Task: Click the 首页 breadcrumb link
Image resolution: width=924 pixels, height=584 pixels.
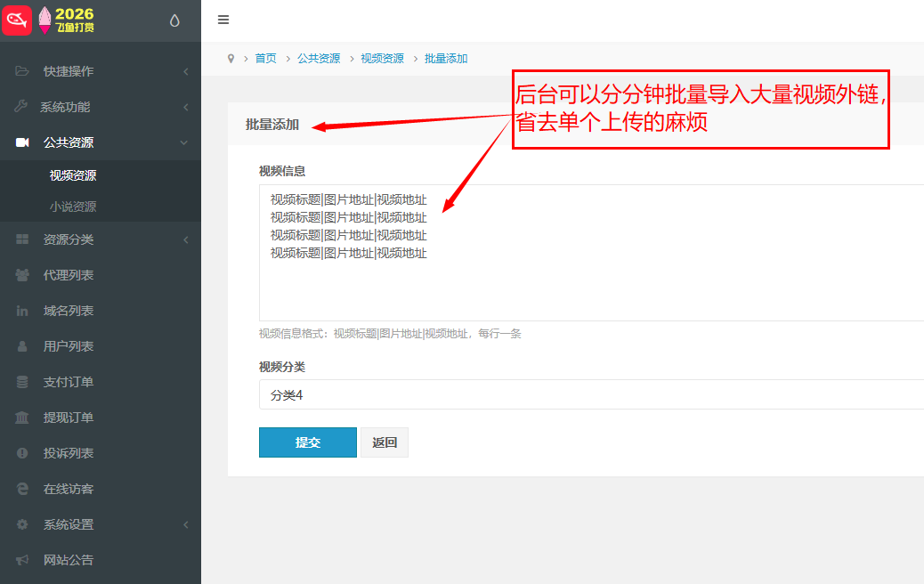Action: pyautogui.click(x=265, y=59)
